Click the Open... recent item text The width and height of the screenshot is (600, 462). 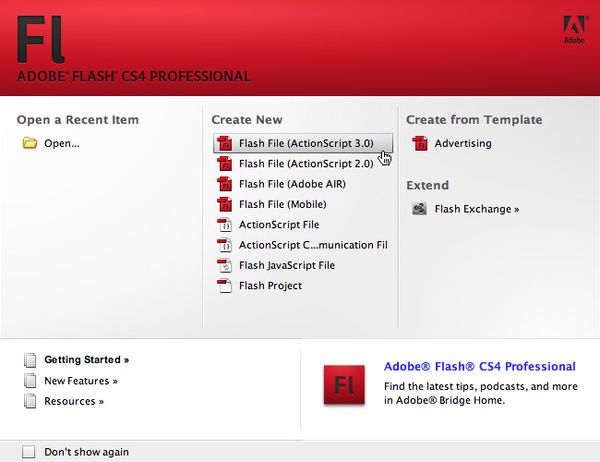62,143
